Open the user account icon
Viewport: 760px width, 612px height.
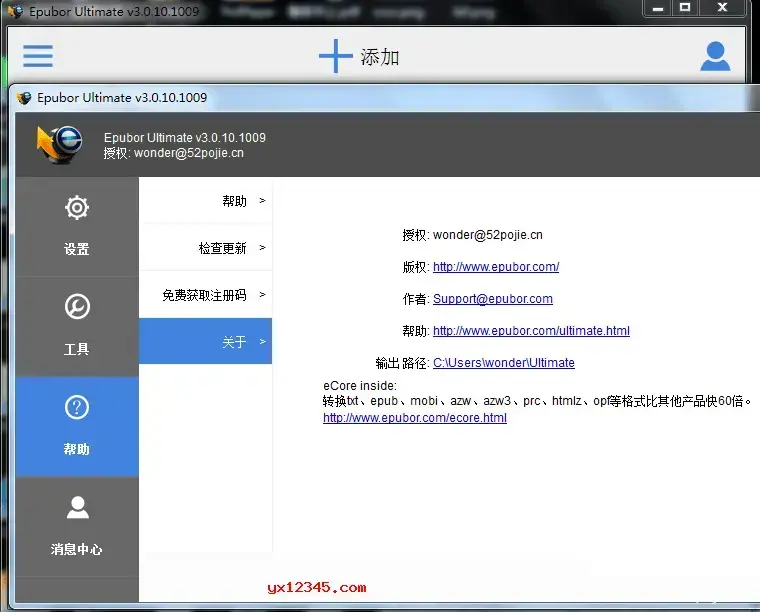(x=715, y=56)
